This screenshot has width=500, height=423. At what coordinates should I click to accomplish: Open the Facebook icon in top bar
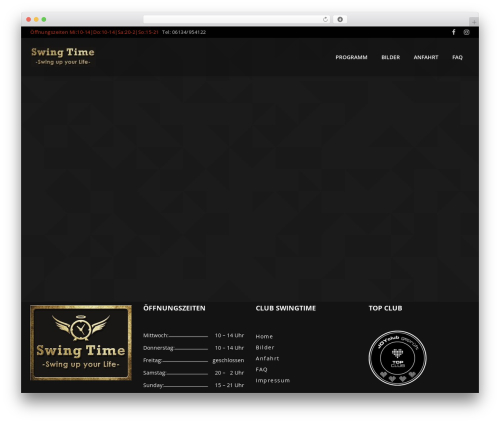[x=454, y=32]
